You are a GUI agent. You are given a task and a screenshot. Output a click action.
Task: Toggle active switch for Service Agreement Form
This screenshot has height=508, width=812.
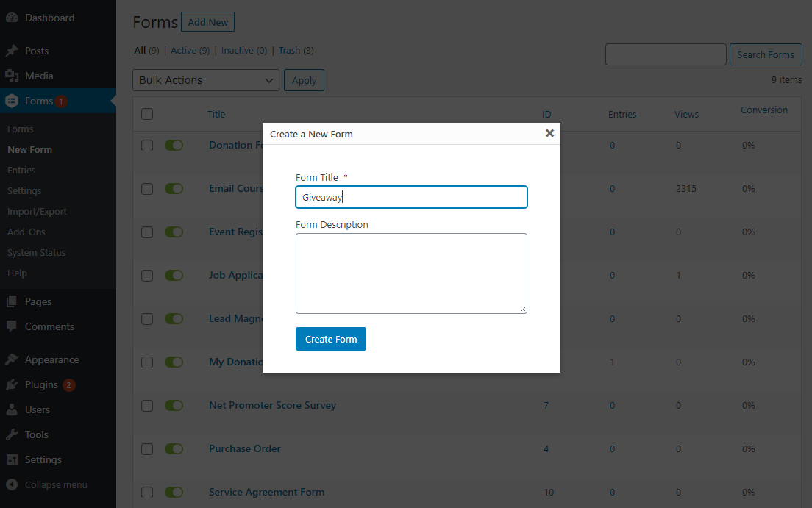[174, 492]
